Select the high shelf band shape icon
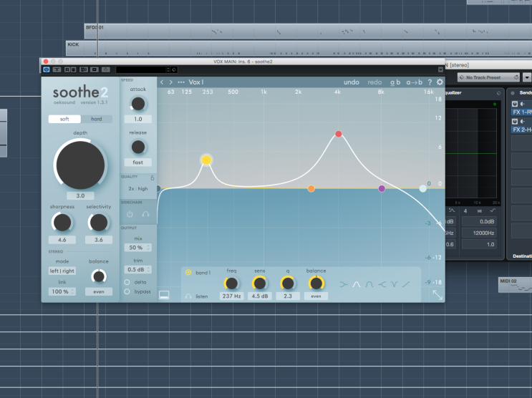 [382, 284]
